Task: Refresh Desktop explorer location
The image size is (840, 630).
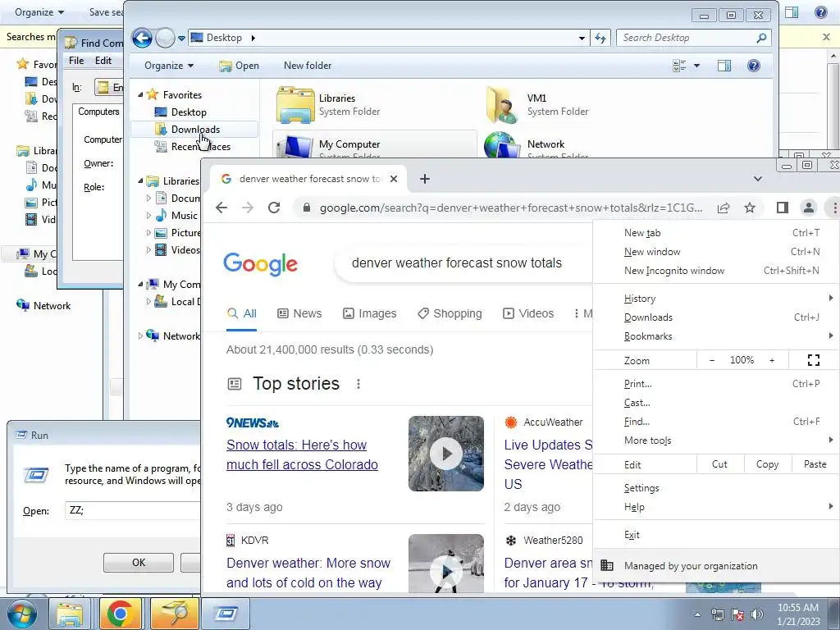Action: point(600,38)
